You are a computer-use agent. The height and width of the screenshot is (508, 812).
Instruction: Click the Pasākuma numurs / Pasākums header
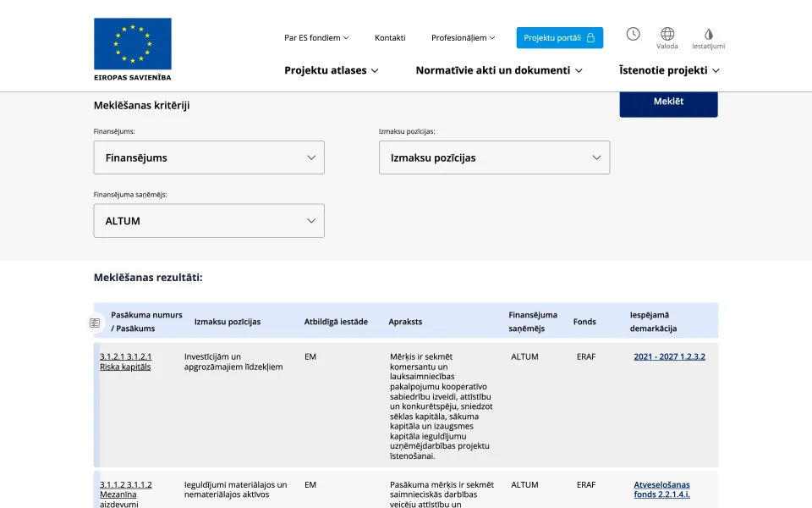pos(146,322)
